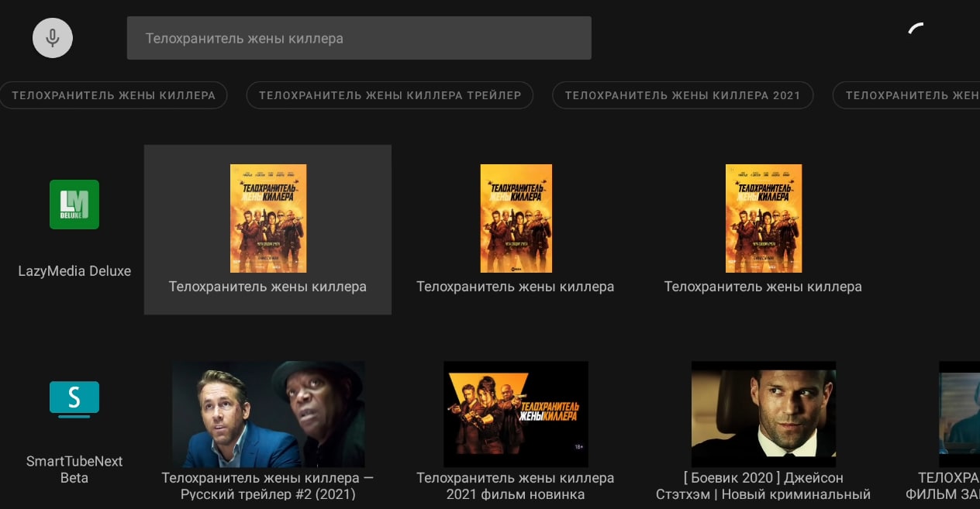980x509 pixels.
Task: Click the LazyMedia Deluxe label
Action: [x=74, y=271]
